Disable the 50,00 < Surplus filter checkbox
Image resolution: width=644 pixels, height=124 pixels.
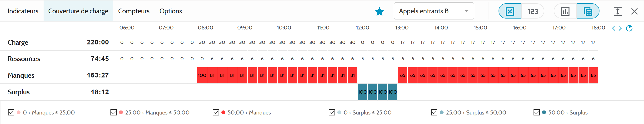point(536,113)
